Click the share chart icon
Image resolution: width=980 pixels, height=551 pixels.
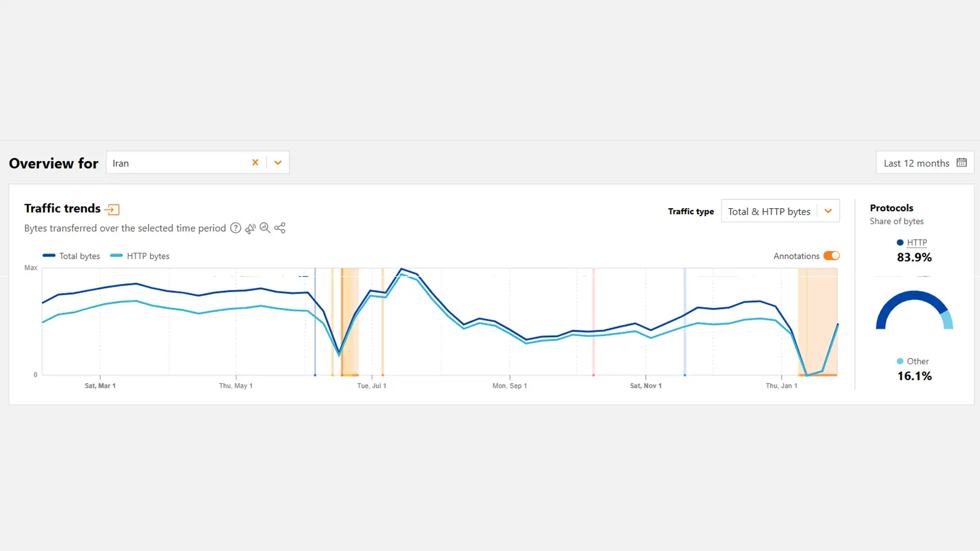[280, 228]
